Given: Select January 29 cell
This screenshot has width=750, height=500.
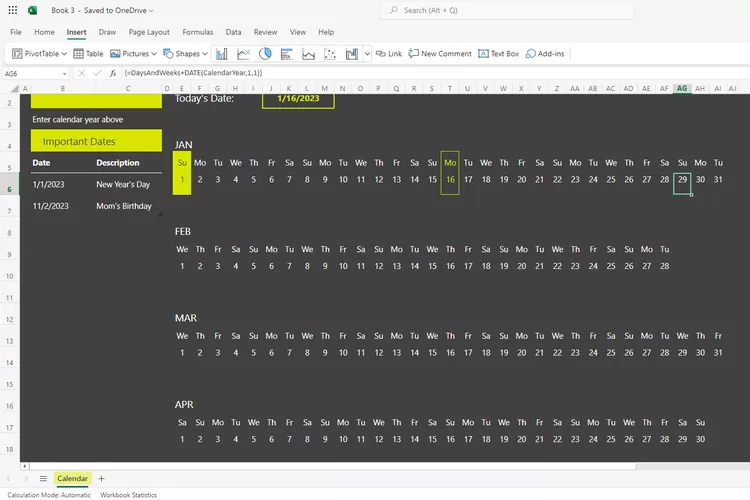Looking at the screenshot, I should [x=682, y=183].
